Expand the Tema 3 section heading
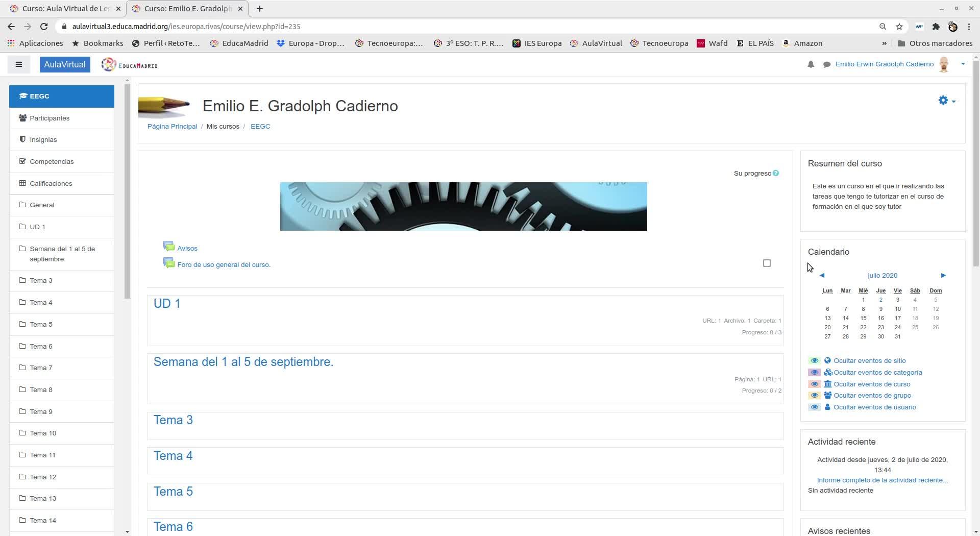Viewport: 980px width, 536px height. 173,420
